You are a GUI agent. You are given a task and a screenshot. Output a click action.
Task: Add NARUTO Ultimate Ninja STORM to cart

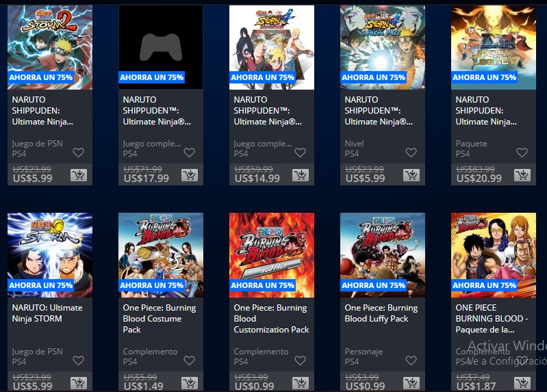click(79, 383)
